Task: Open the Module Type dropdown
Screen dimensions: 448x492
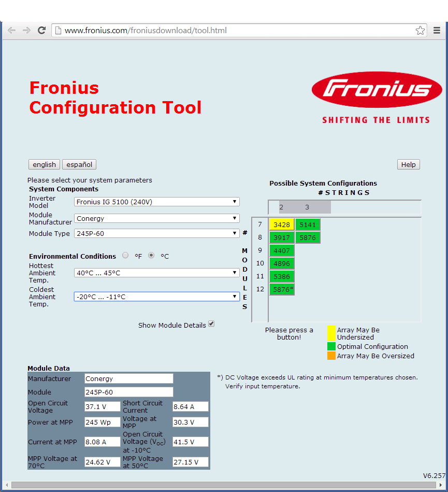Action: (x=157, y=233)
